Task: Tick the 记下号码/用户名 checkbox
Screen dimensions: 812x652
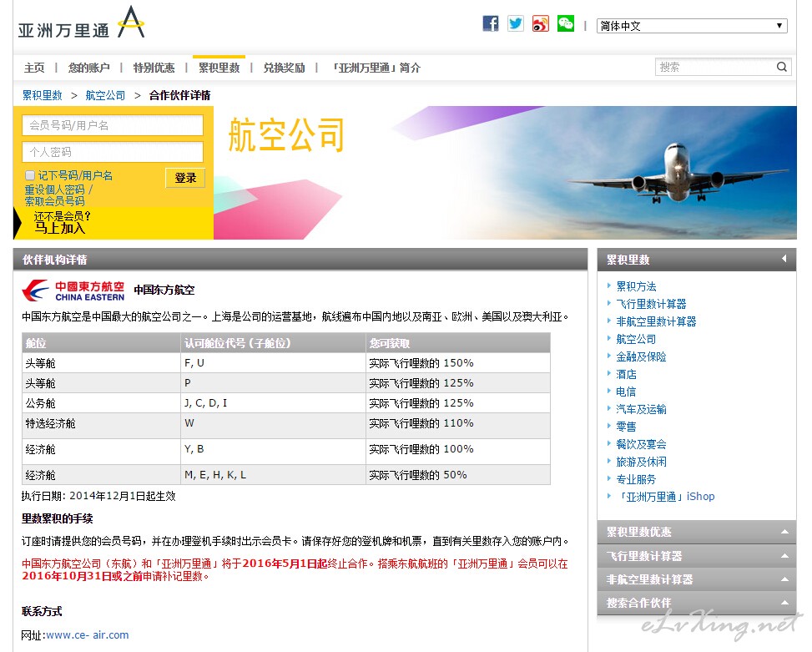Action: (30, 175)
